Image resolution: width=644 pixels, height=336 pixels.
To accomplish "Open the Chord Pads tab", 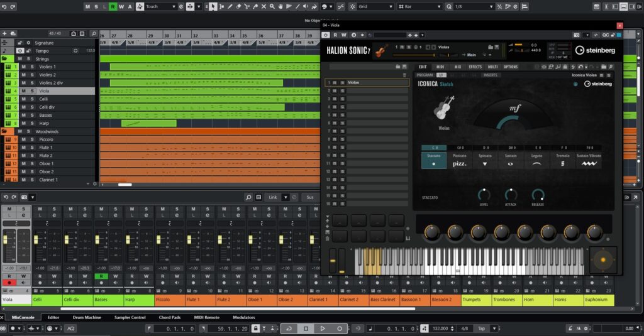I will [x=170, y=318].
